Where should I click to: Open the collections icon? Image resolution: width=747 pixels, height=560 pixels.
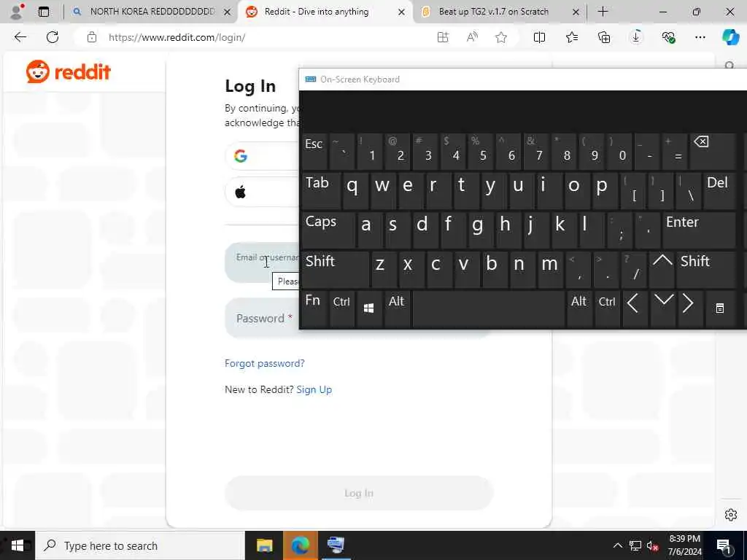pyautogui.click(x=604, y=37)
